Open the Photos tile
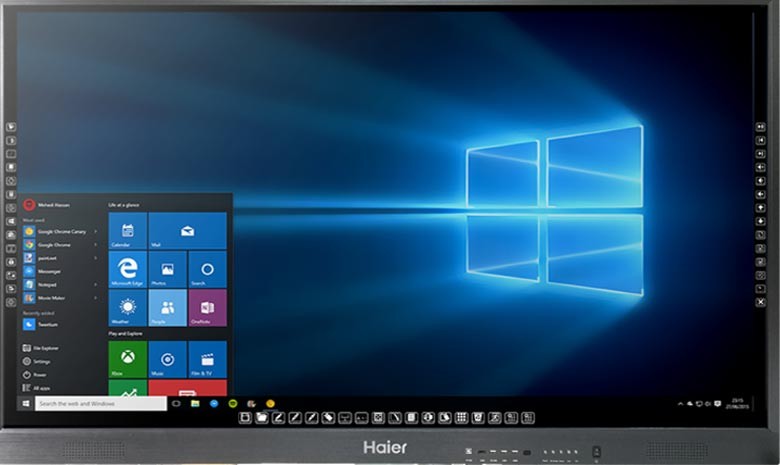The width and height of the screenshot is (780, 465). 167,269
